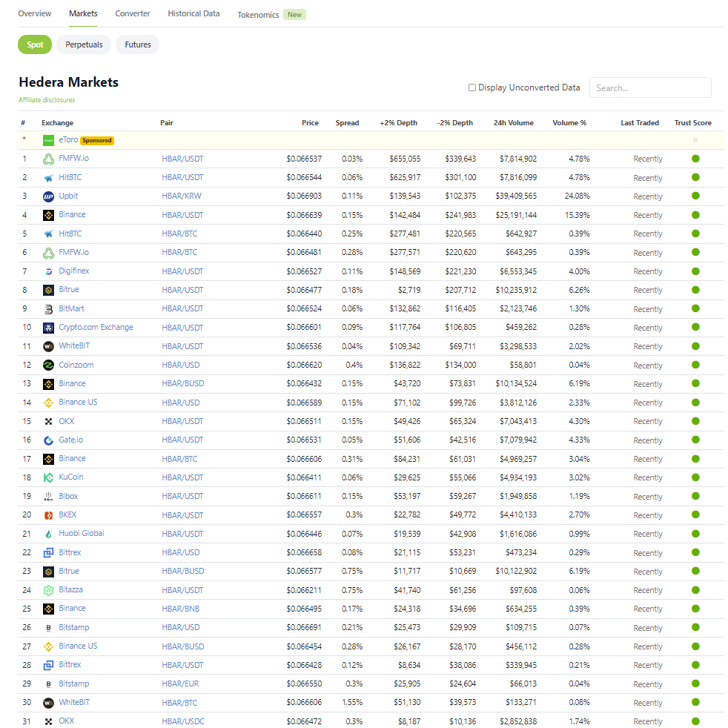728x728 pixels.
Task: Click the eToro sponsored logo icon
Action: [48, 140]
